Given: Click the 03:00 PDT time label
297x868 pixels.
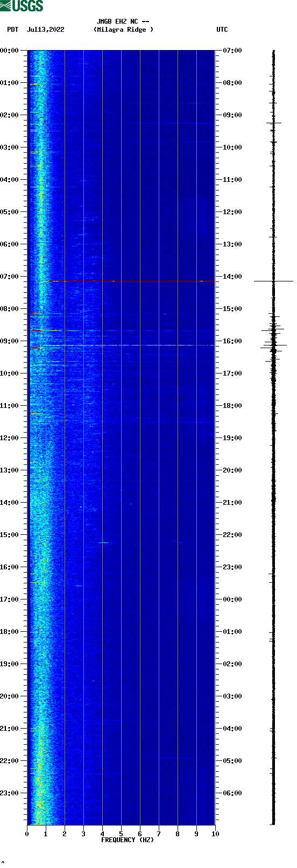Looking at the screenshot, I should 9,147.
